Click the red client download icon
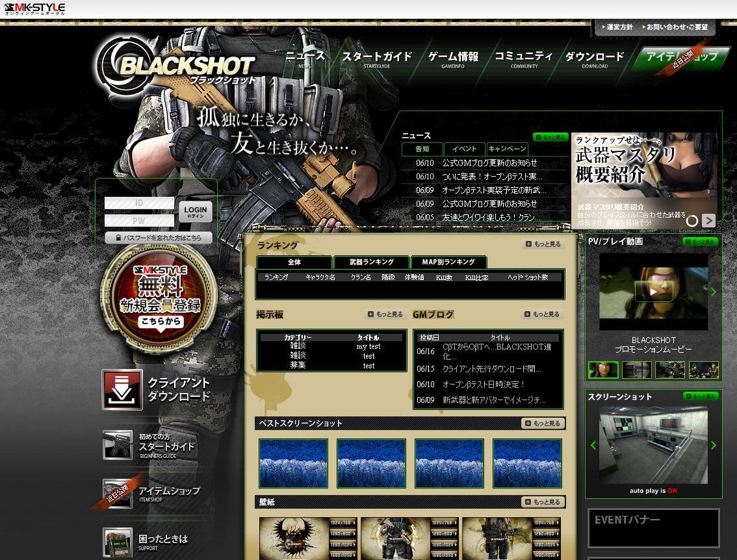Image resolution: width=737 pixels, height=560 pixels. click(122, 389)
